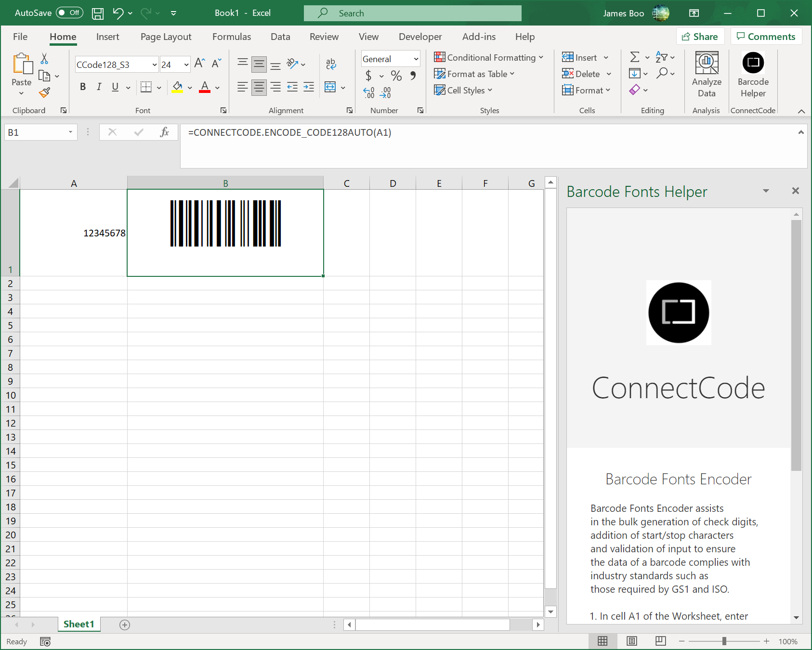This screenshot has height=650, width=812.
Task: Open the File tab
Action: pyautogui.click(x=20, y=37)
